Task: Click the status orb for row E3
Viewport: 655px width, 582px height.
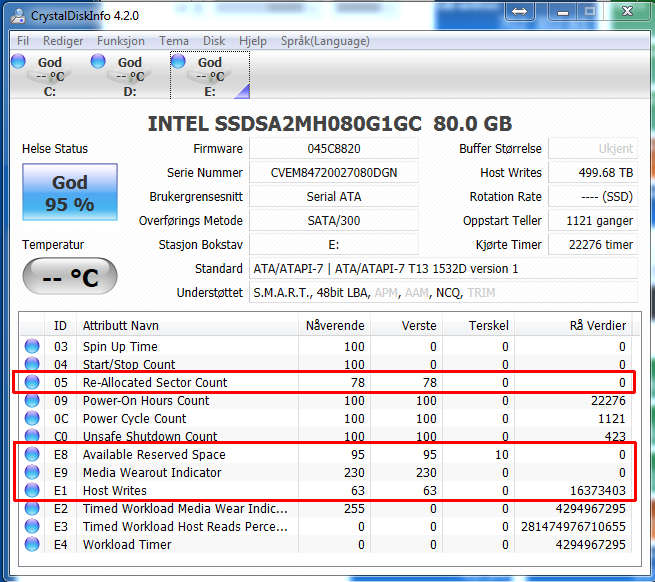Action: pyautogui.click(x=32, y=526)
